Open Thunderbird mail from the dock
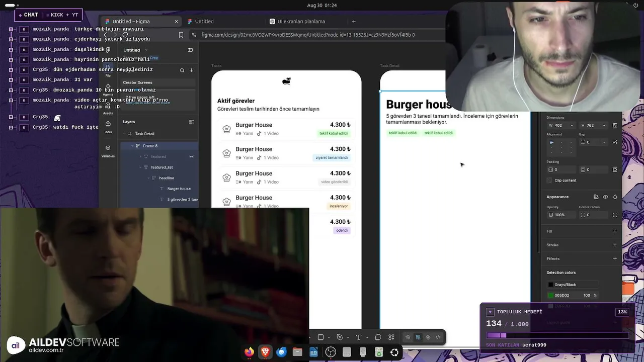Screen dimensions: 644x362 coord(281,352)
